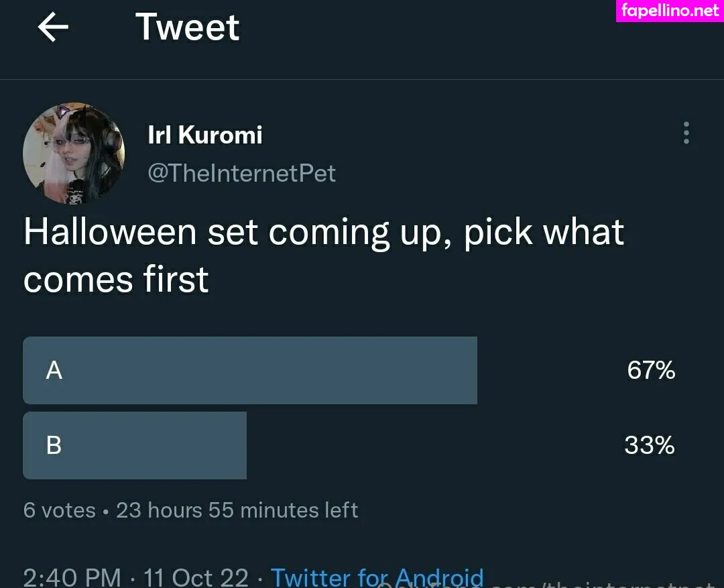Image resolution: width=724 pixels, height=588 pixels.
Task: Click the 33% poll result
Action: point(649,445)
